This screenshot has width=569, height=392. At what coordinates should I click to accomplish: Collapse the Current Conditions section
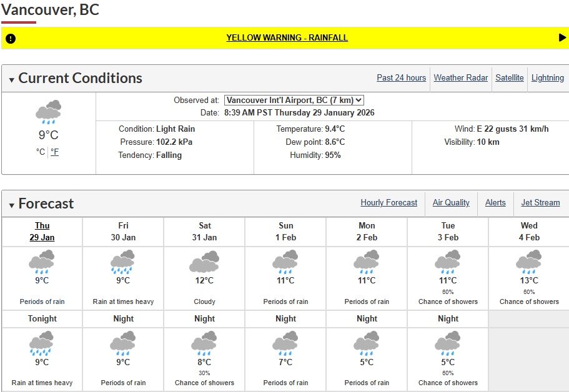point(12,80)
